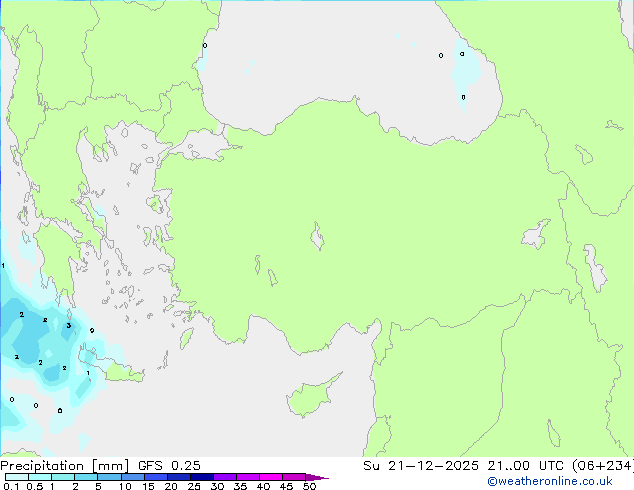Viewport: 634px width, 490px height.
Task: Click legend scale label '0.5'
Action: pos(35,486)
